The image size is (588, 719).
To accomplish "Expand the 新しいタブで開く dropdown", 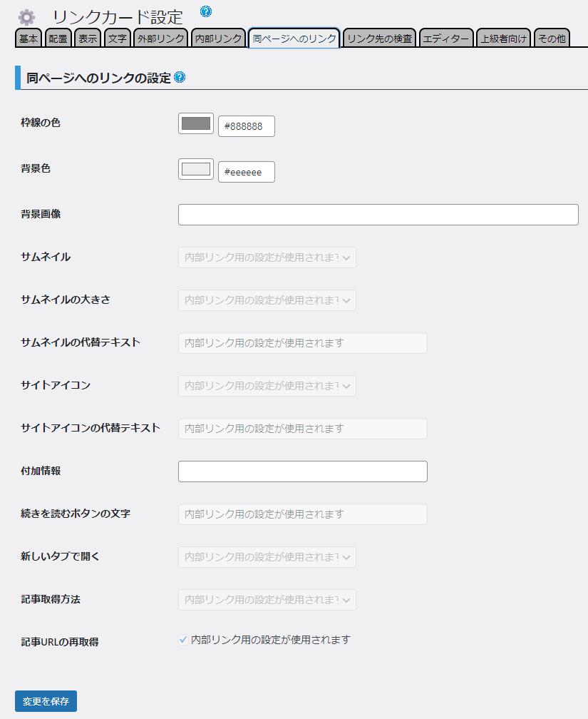I will [x=267, y=557].
